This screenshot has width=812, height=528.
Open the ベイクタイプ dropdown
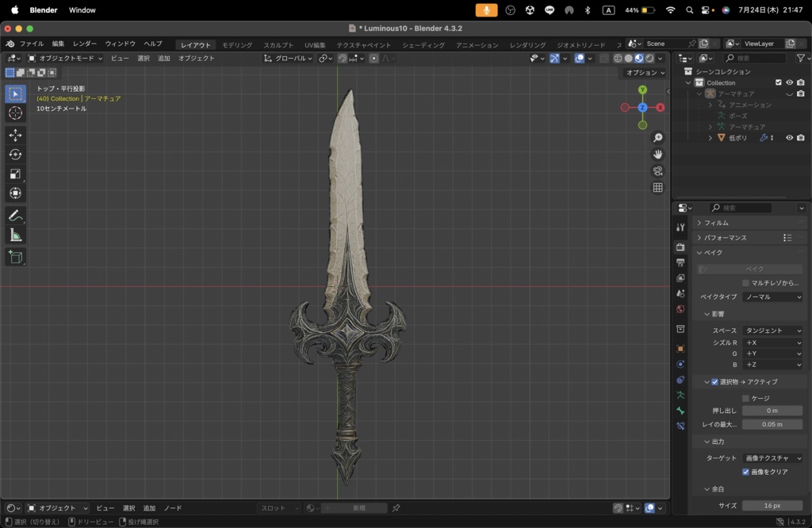pyautogui.click(x=772, y=297)
